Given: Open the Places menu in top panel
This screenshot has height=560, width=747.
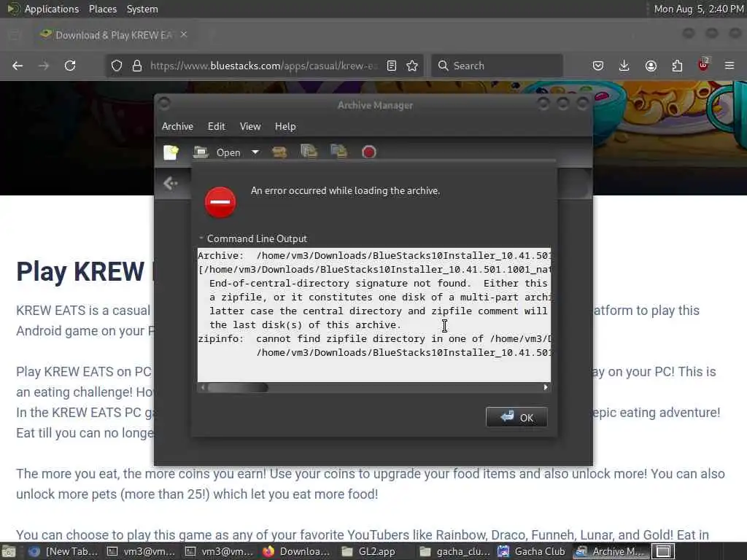Looking at the screenshot, I should click(x=103, y=9).
